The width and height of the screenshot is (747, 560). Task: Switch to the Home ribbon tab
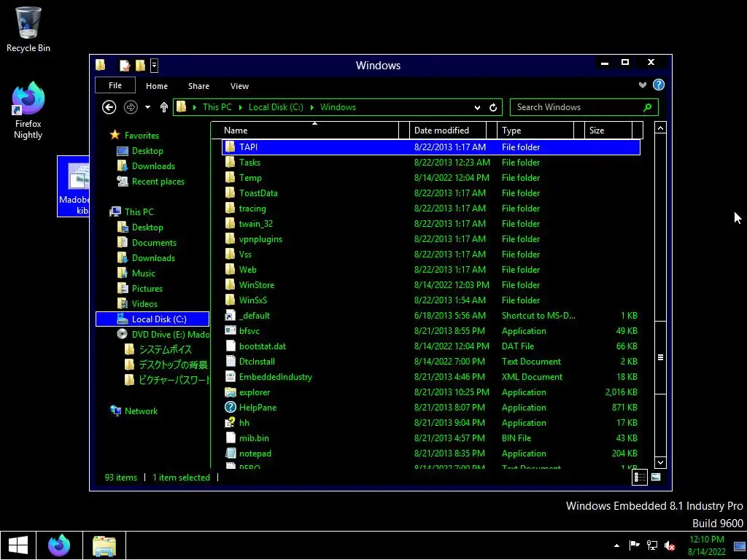point(157,86)
